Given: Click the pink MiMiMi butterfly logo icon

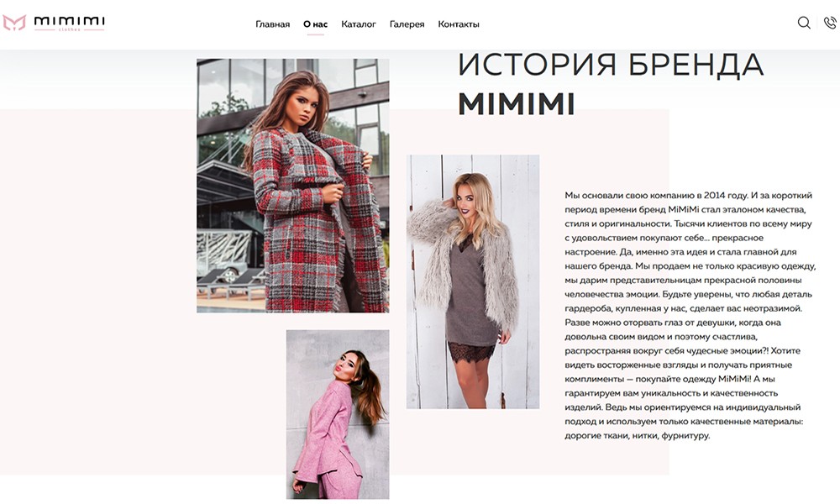Looking at the screenshot, I should coord(14,23).
